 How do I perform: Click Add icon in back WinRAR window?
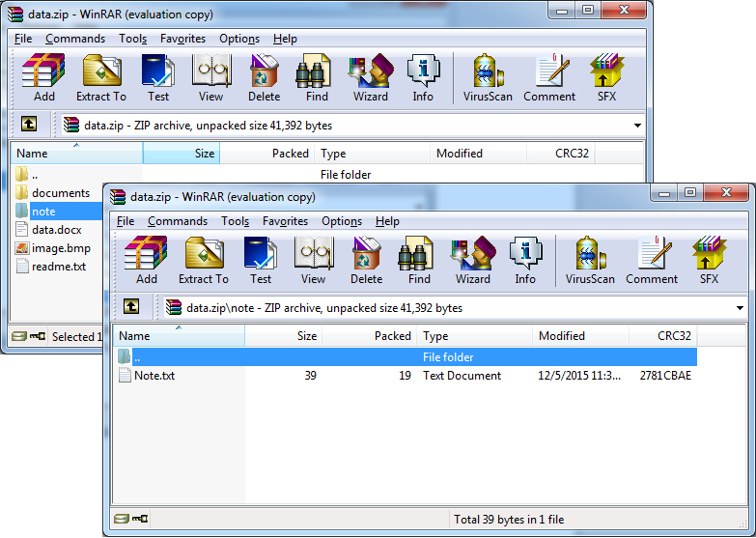click(43, 77)
